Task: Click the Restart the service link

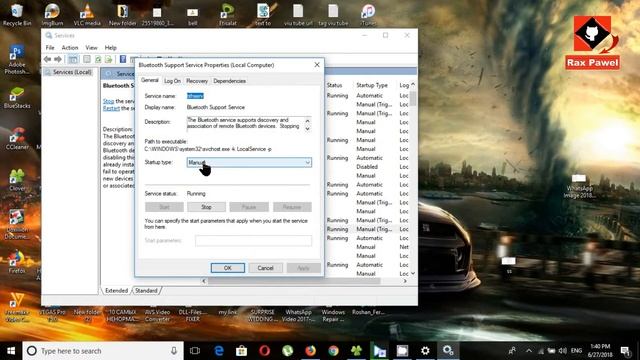Action: 111,108
